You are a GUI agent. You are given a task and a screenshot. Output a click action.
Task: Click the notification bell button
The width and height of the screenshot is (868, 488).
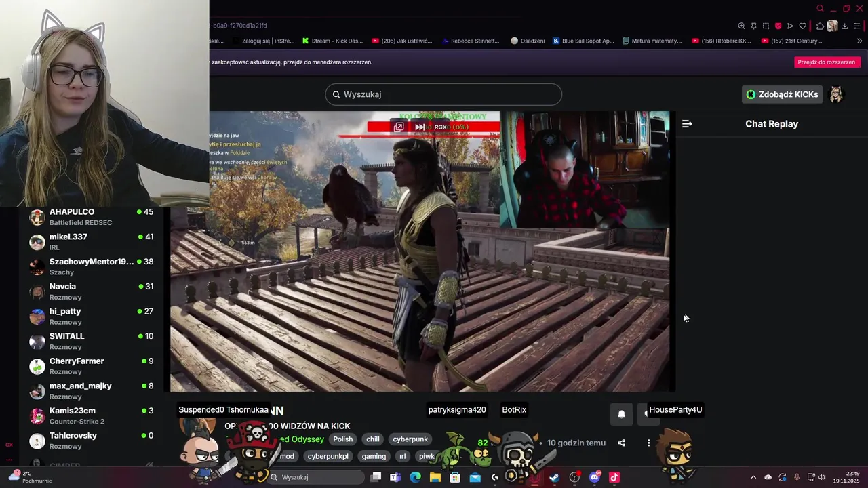(x=621, y=414)
